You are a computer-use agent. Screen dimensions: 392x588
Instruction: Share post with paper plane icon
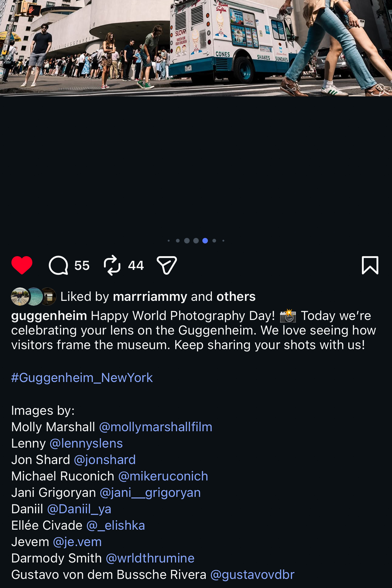click(x=167, y=265)
